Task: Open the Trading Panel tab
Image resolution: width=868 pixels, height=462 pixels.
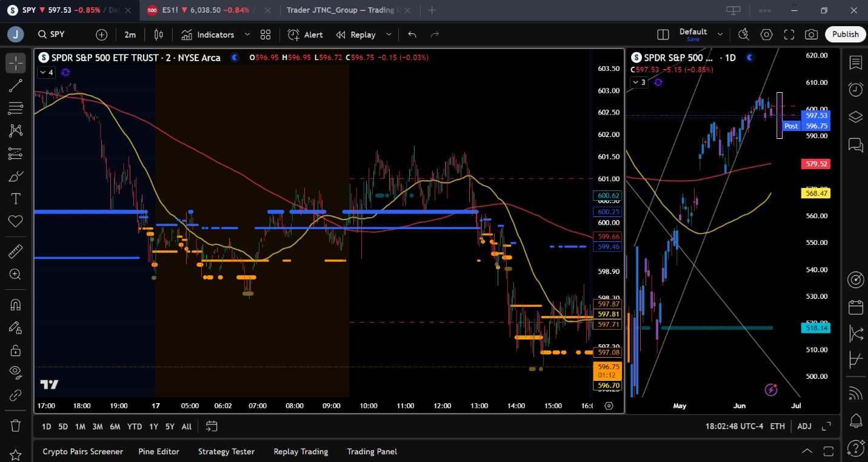Action: [372, 451]
